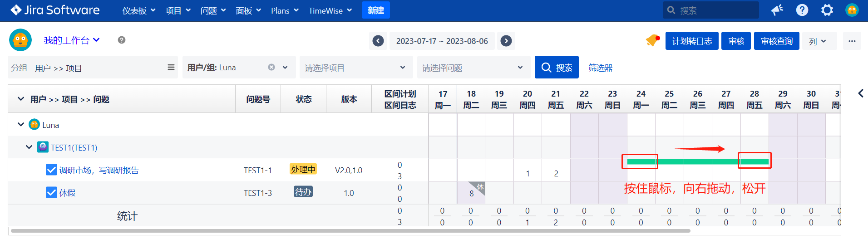Open the TimeWise menu
Viewport: 868px width, 239px height.
point(330,10)
